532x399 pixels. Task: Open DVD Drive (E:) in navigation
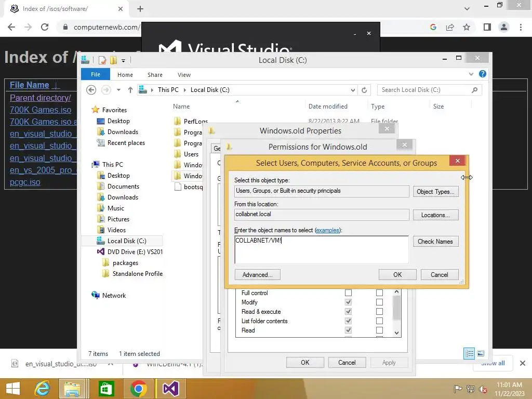[135, 252]
